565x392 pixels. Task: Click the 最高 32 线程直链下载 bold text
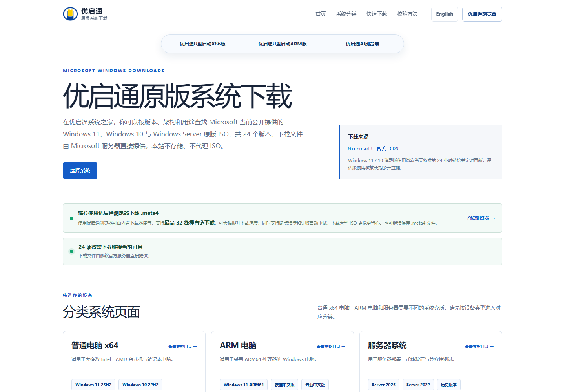point(190,223)
